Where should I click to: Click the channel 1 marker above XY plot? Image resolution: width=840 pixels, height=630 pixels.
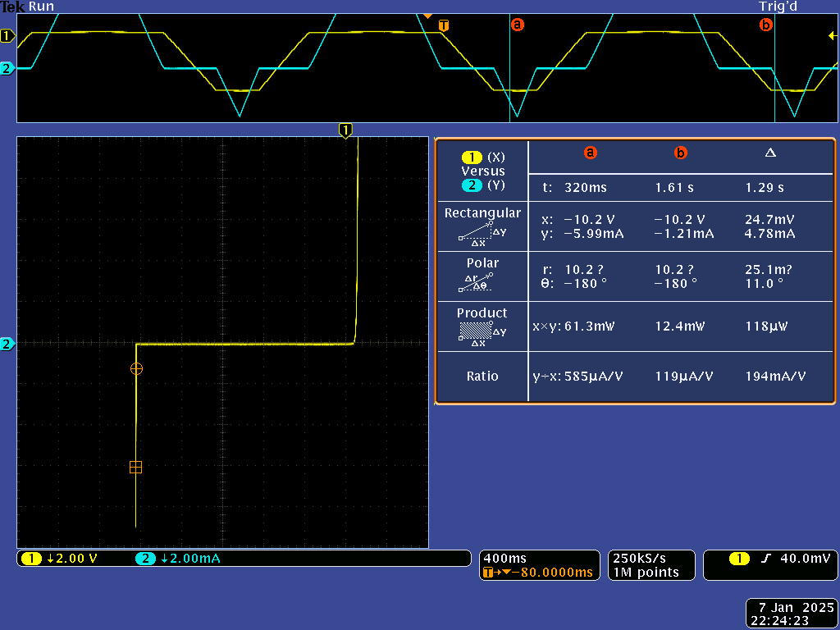[345, 130]
